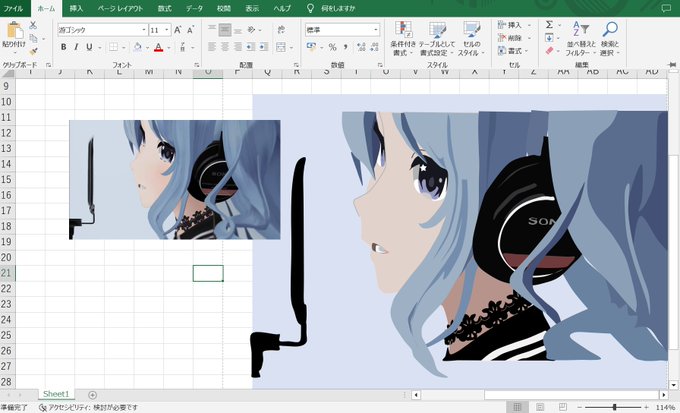Click Decrease Font Size icon

190,30
